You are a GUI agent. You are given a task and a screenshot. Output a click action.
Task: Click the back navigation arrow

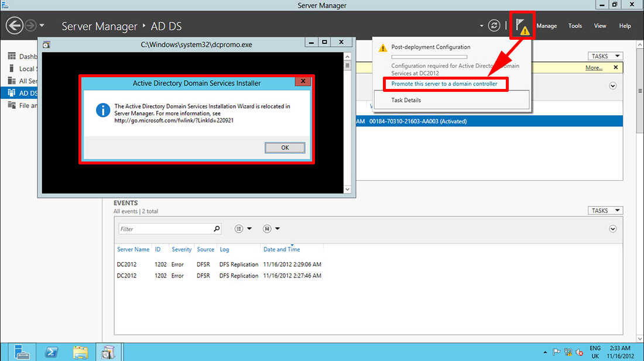click(x=15, y=26)
